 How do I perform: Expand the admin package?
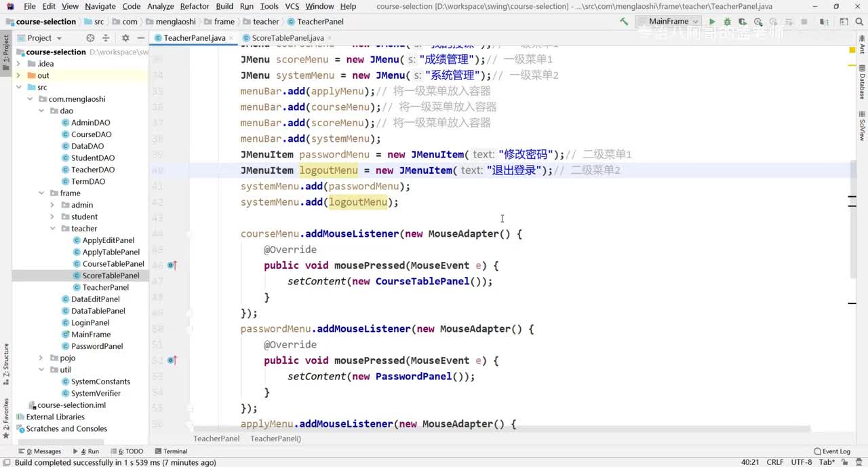[54, 205]
